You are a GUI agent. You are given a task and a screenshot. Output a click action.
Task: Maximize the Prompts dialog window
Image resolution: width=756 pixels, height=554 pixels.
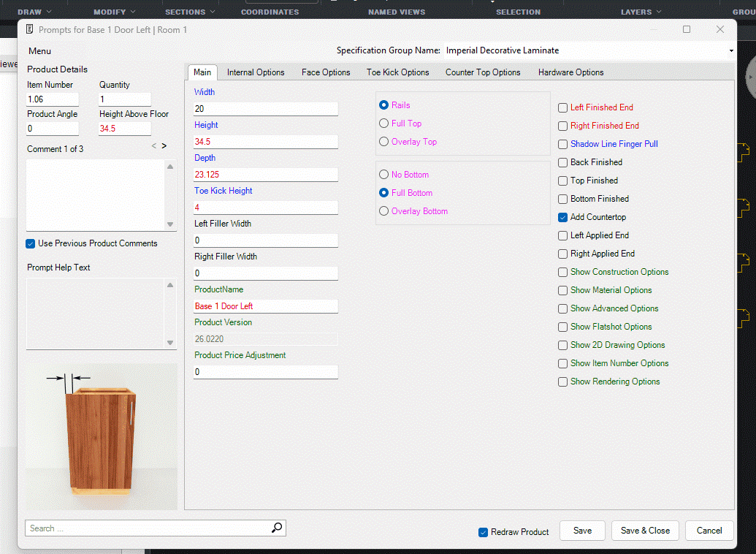click(687, 29)
